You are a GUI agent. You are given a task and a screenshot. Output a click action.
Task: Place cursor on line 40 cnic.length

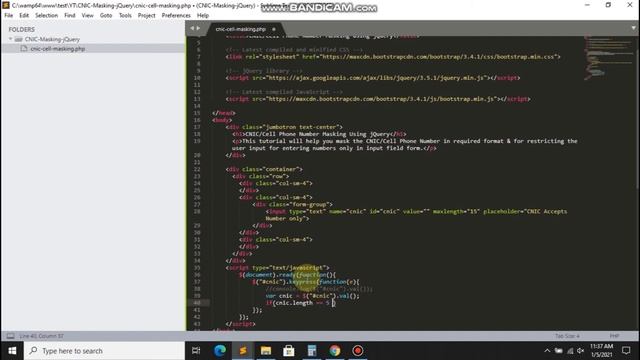click(294, 303)
